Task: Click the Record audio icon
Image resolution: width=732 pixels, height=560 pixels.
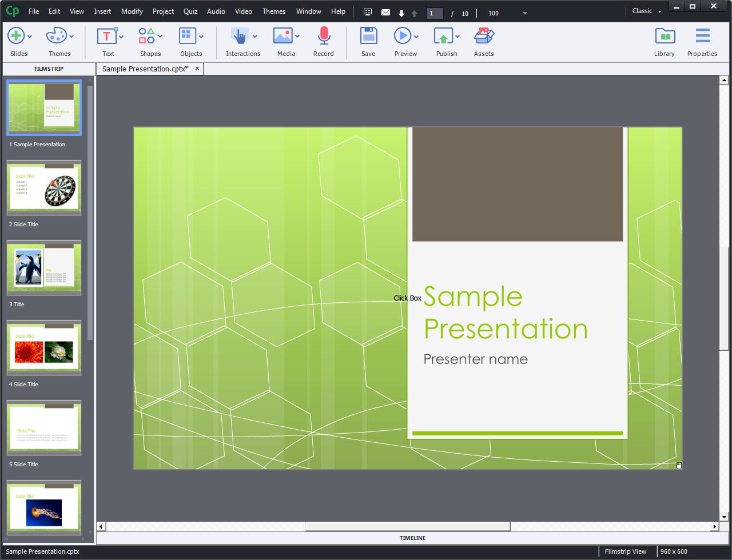Action: click(x=324, y=35)
